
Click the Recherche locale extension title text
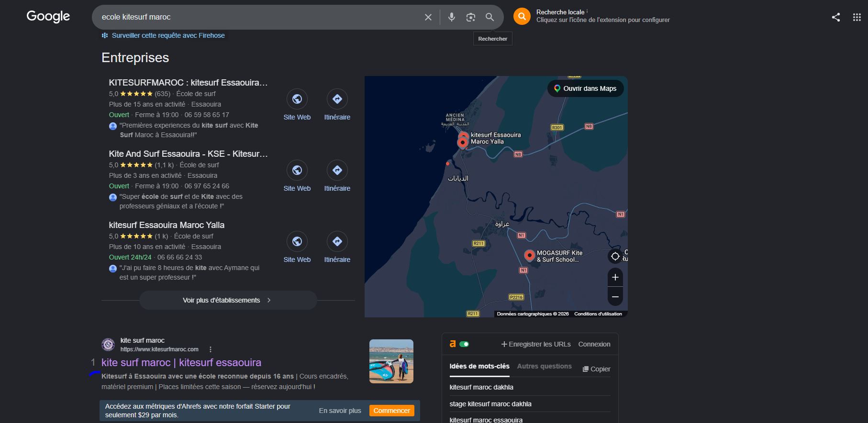[560, 12]
